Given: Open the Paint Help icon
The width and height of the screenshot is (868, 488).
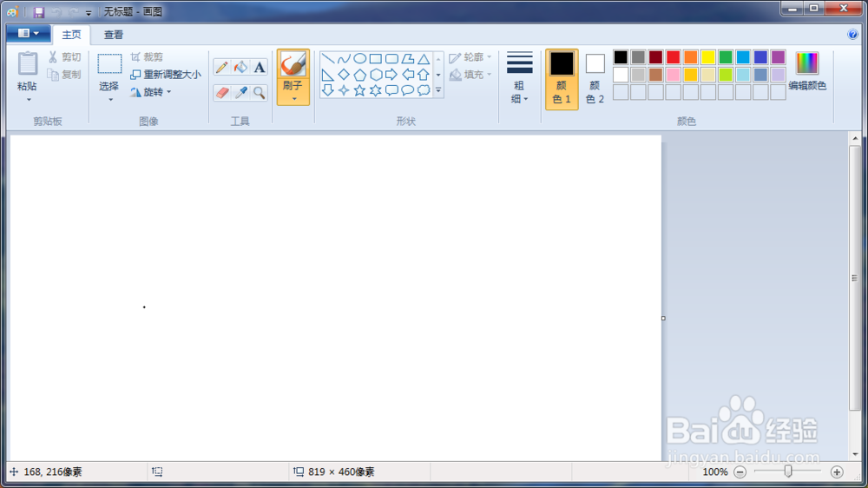Looking at the screenshot, I should [x=852, y=35].
